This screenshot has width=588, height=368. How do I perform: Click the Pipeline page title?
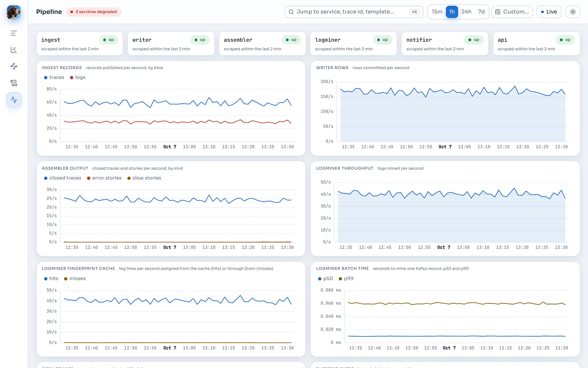49,12
